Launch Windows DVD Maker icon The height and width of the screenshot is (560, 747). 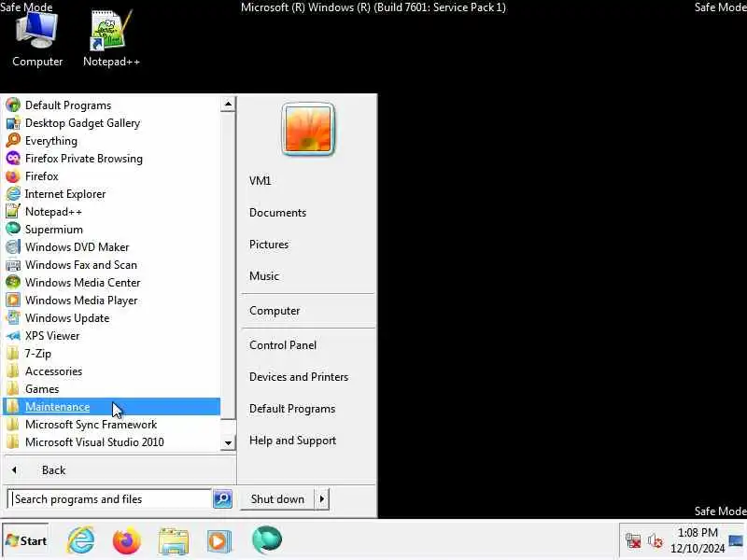[13, 246]
